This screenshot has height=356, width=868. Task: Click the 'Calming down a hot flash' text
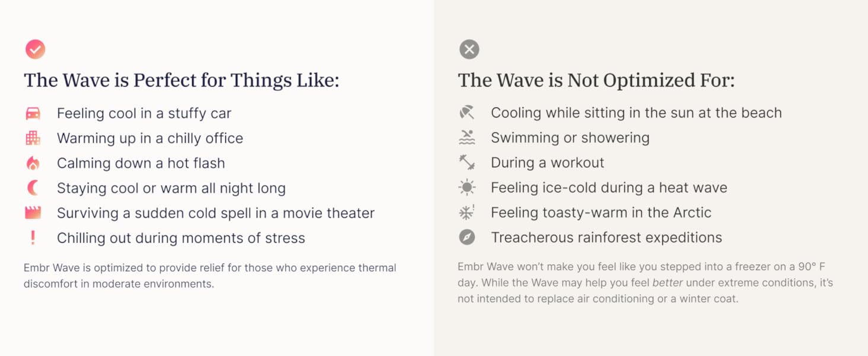[141, 163]
